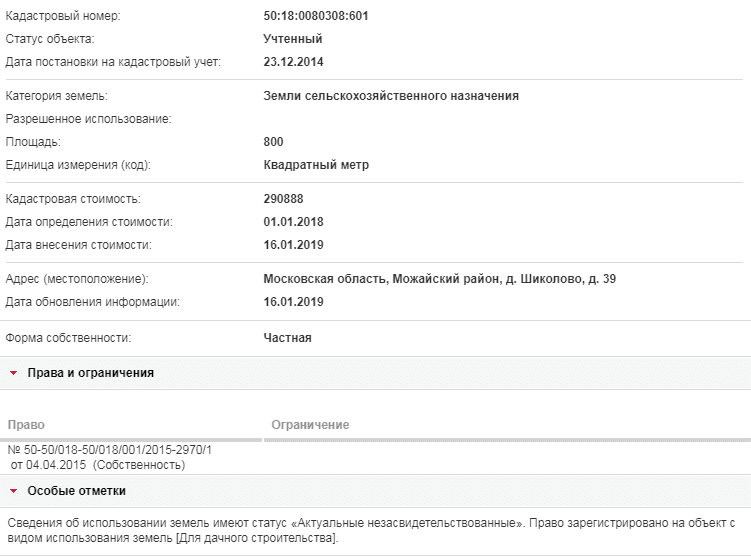Image resolution: width=751 pixels, height=556 pixels.
Task: Select the registration date 23.12.2014
Action: [293, 62]
